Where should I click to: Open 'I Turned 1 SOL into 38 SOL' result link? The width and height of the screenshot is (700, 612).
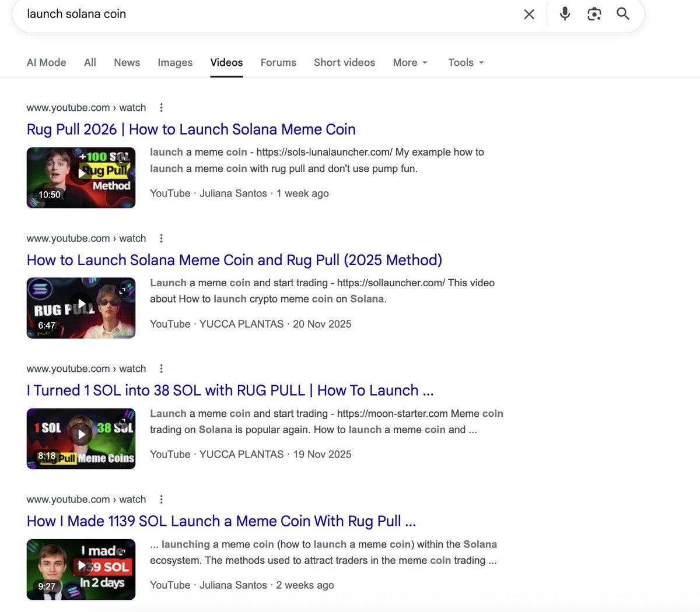coord(230,391)
